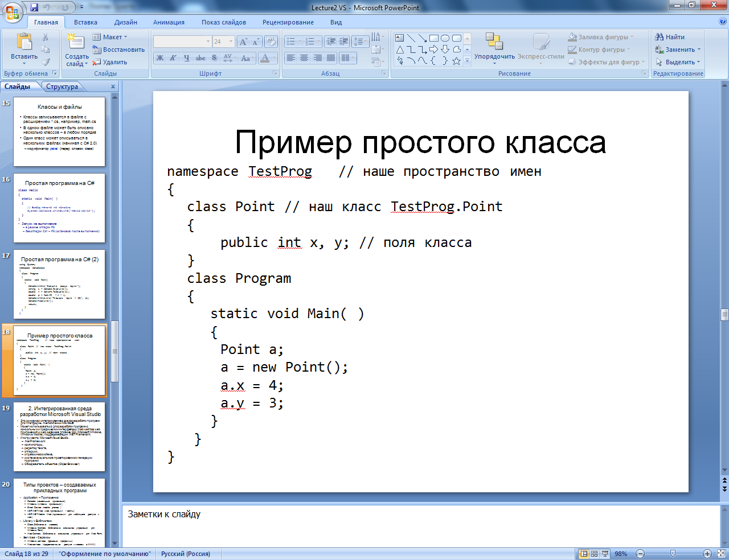Click the Cut scissors icon
The width and height of the screenshot is (729, 560).
(45, 37)
